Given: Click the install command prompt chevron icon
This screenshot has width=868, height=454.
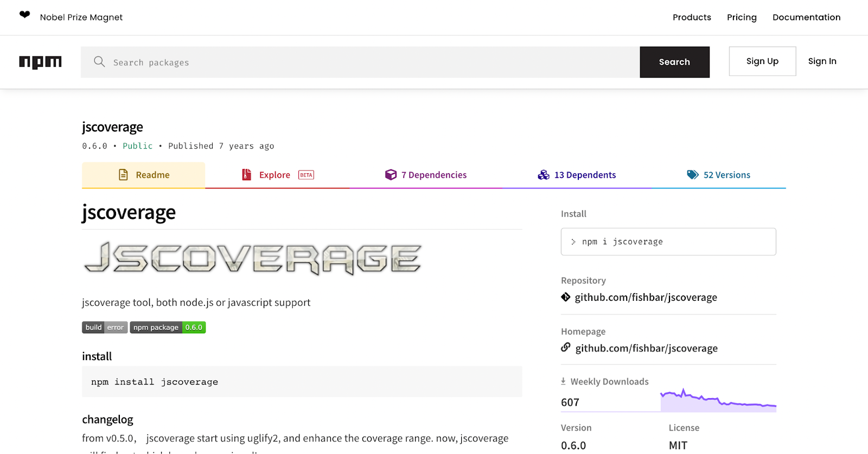Looking at the screenshot, I should click(573, 242).
